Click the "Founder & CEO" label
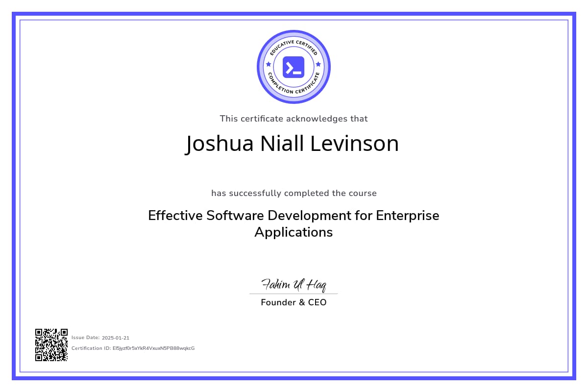Viewport: 588px width, 392px height. [294, 302]
